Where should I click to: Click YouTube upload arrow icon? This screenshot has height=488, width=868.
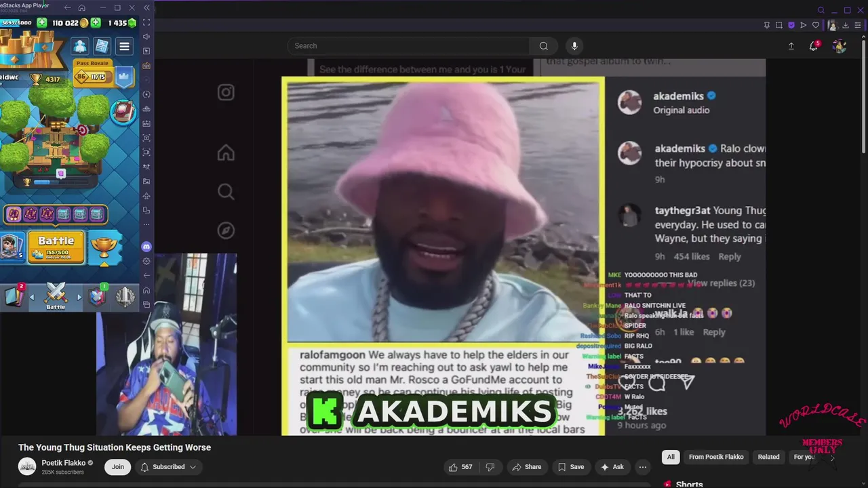tap(791, 46)
